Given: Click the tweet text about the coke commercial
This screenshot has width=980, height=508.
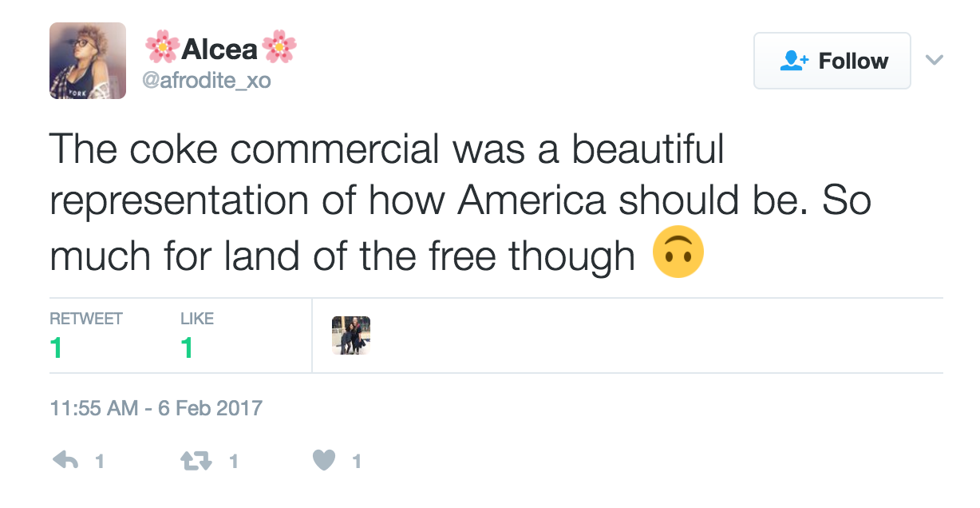Looking at the screenshot, I should (460, 203).
